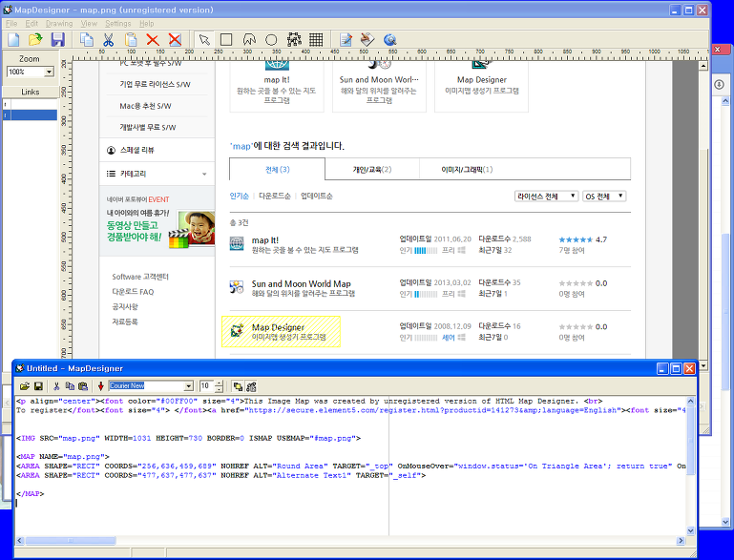Increase font size with up stepper arrow

(x=220, y=384)
